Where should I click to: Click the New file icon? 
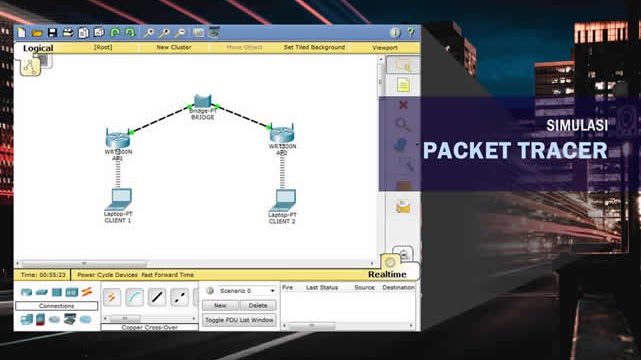(x=22, y=33)
